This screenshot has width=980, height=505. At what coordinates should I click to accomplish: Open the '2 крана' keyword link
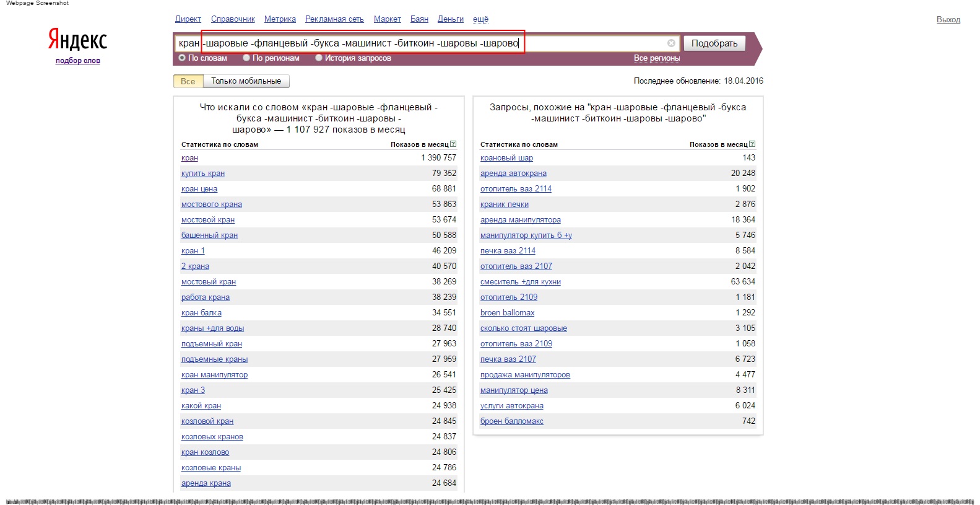point(195,266)
